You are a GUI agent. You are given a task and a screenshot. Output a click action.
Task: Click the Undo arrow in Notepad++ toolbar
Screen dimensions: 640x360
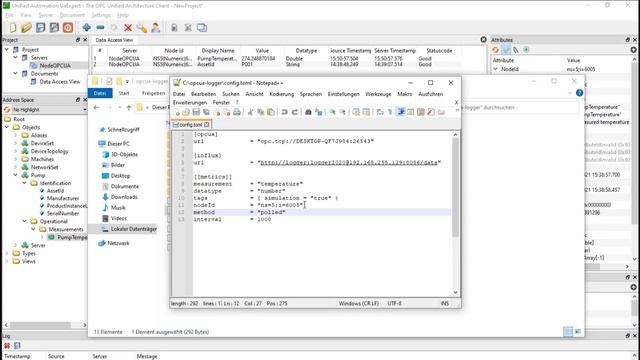coord(284,112)
